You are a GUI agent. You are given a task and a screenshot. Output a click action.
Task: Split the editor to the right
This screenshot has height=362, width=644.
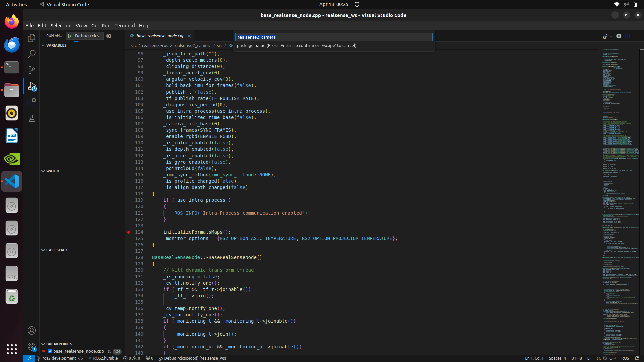628,36
